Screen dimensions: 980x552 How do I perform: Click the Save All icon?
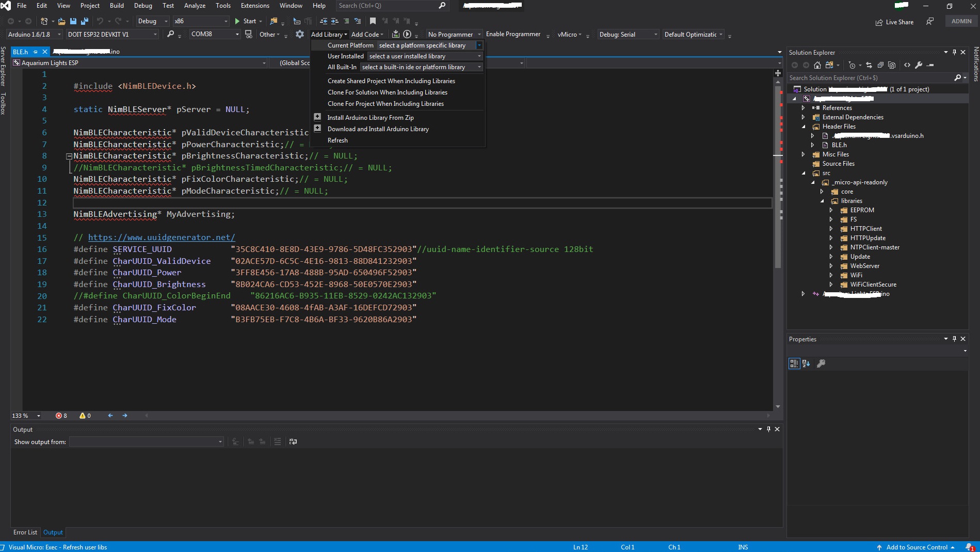85,21
